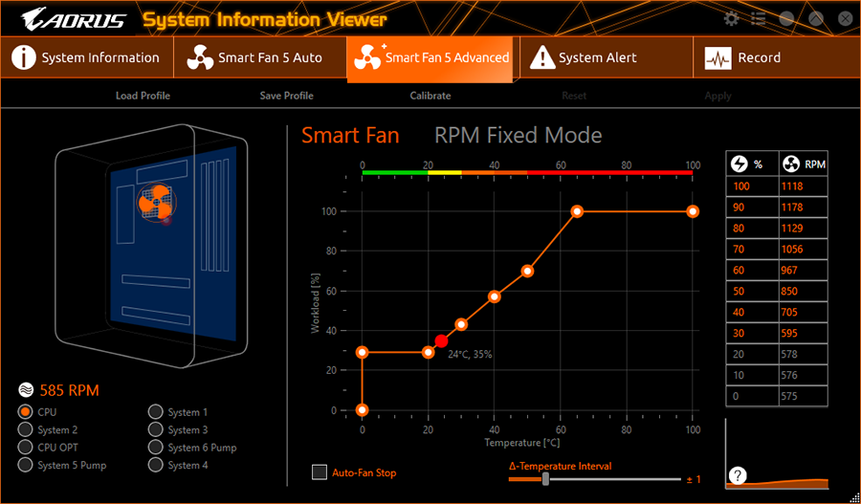Click the System Information info icon

[x=24, y=57]
